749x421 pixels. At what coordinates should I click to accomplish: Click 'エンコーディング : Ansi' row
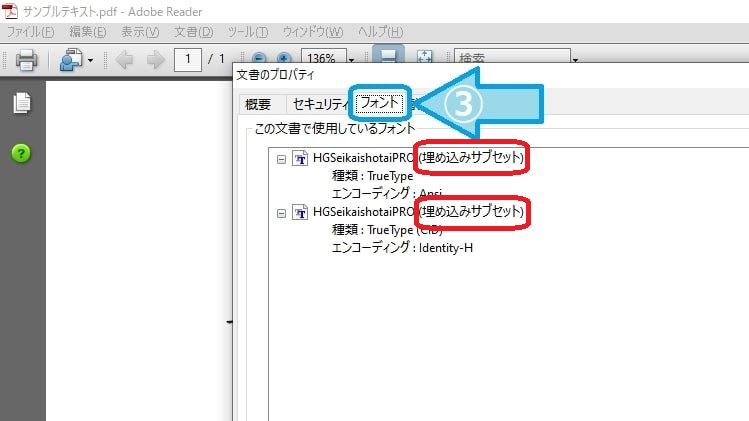(387, 193)
